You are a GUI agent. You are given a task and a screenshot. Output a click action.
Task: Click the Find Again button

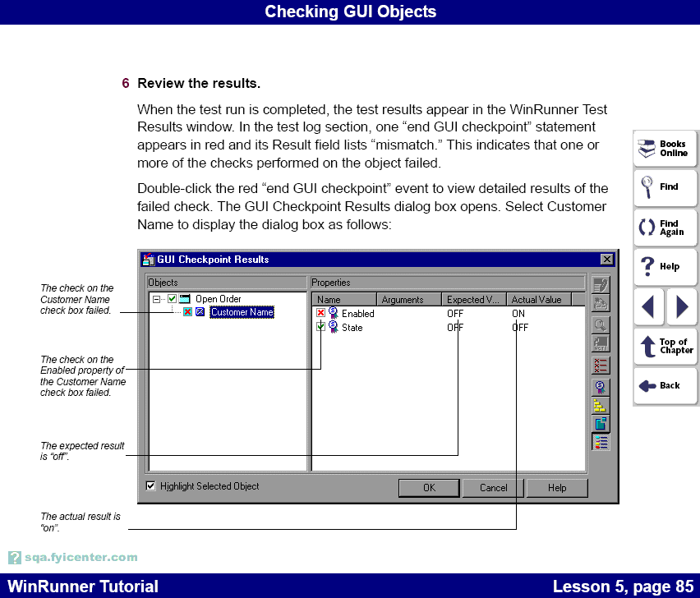[665, 228]
